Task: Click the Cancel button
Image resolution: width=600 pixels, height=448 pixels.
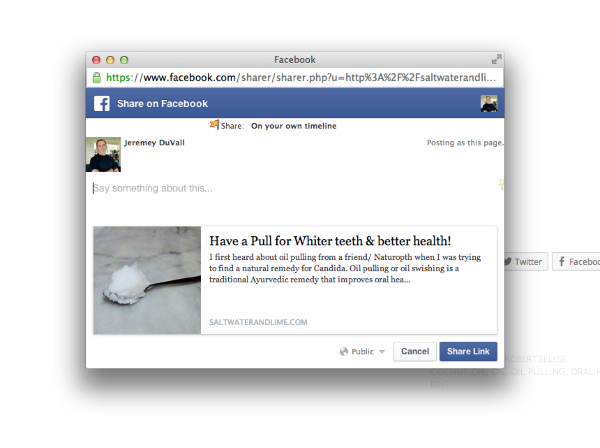Action: pos(415,352)
